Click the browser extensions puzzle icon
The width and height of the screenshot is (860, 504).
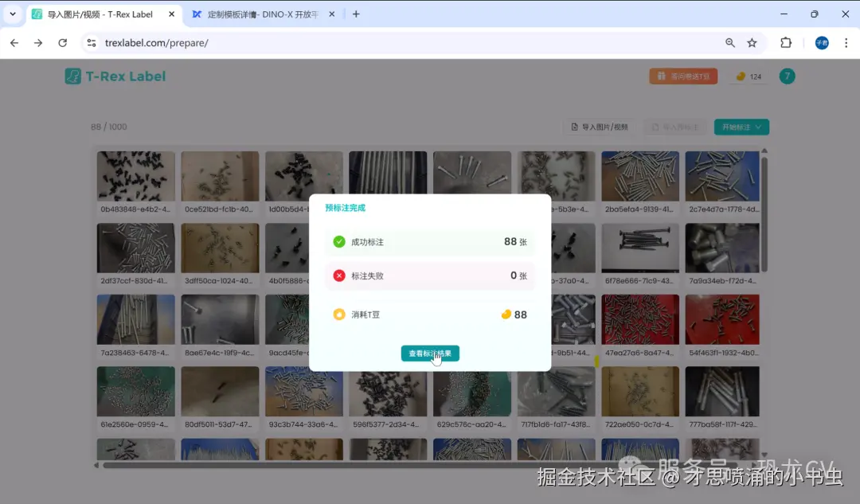(784, 43)
